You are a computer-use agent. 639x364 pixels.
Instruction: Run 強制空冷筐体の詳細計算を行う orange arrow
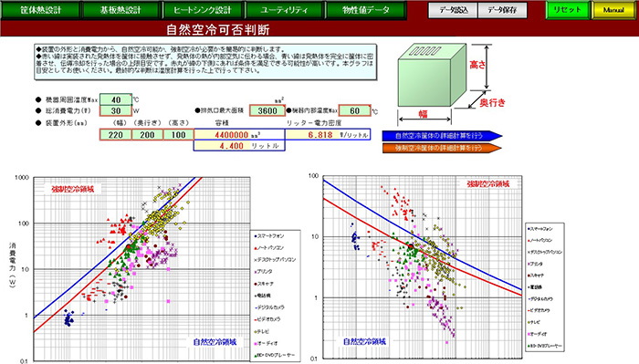coord(442,148)
